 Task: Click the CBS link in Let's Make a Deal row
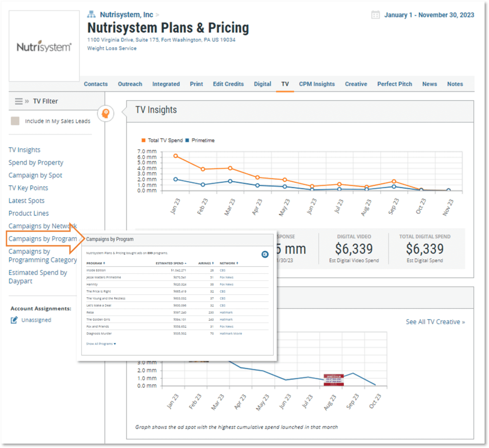click(223, 306)
